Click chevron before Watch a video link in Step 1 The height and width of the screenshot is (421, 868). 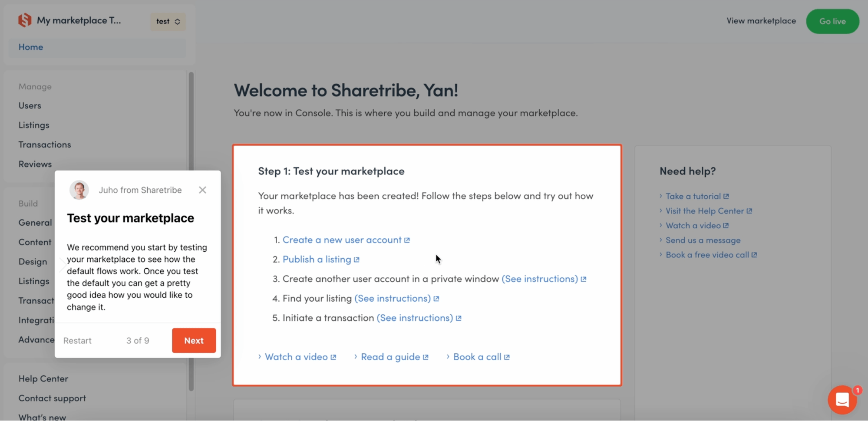tap(260, 357)
